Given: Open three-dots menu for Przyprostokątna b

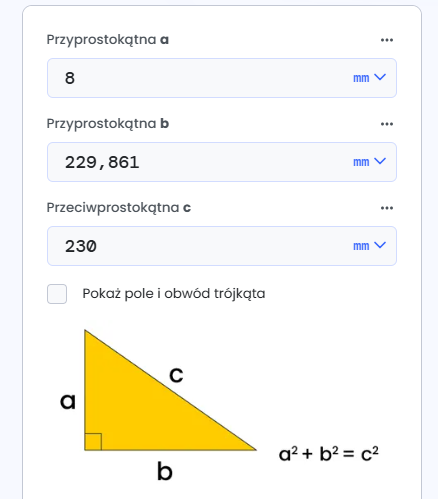Looking at the screenshot, I should click(x=387, y=124).
